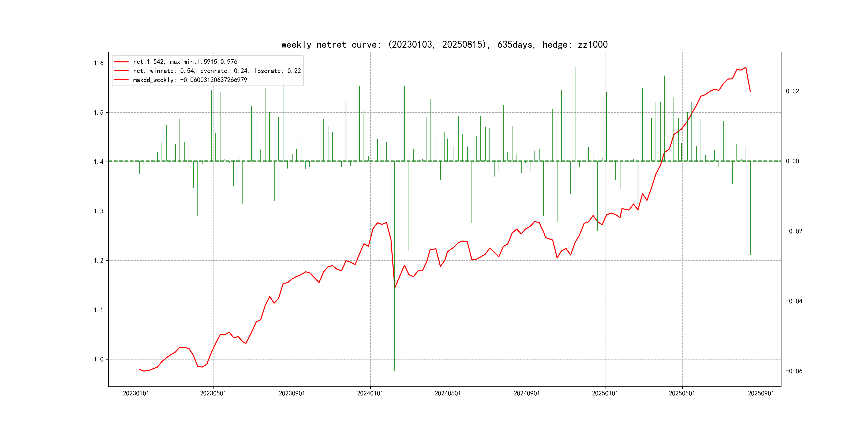Click the 20250901 x-axis date label
Image resolution: width=868 pixels, height=434 pixels.
(x=761, y=393)
